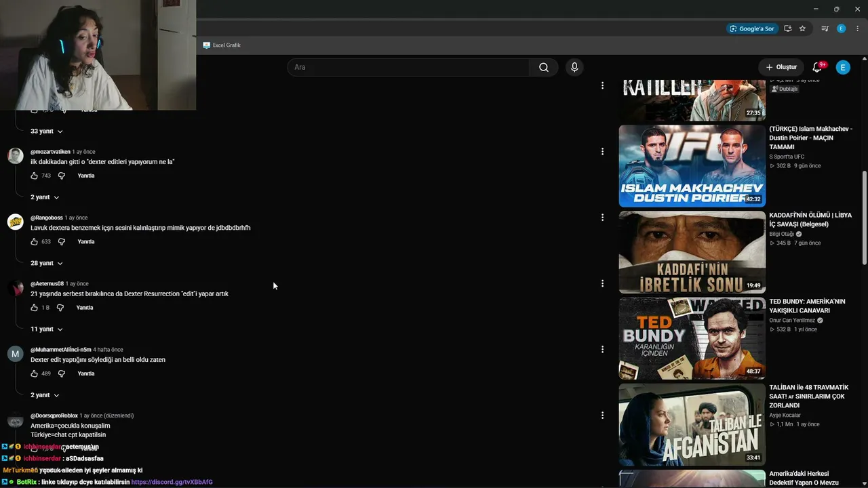
Task: Click @mozartvatiken profile avatar
Action: [15, 156]
